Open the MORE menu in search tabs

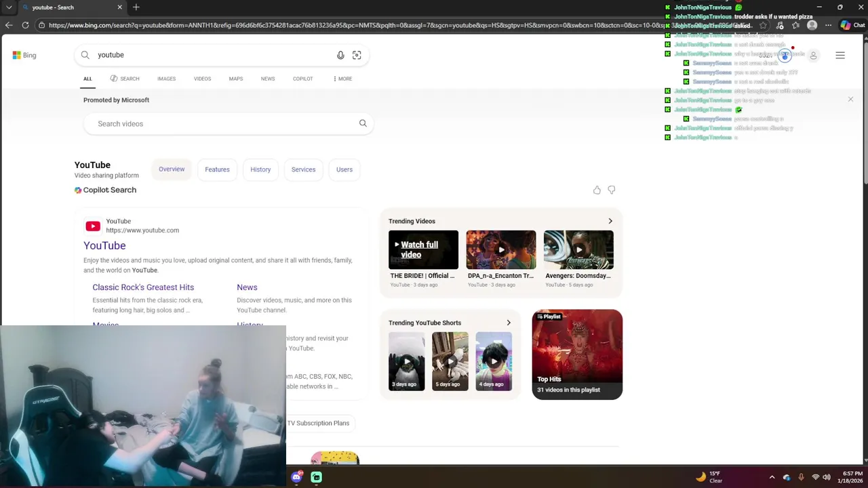click(342, 79)
